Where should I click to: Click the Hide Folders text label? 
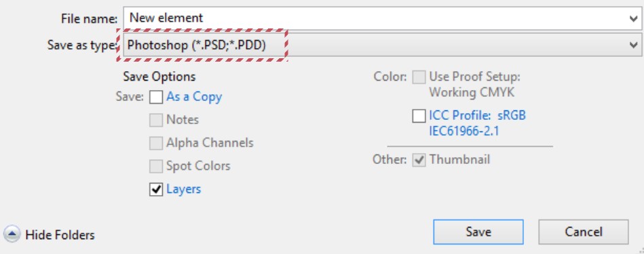60,235
